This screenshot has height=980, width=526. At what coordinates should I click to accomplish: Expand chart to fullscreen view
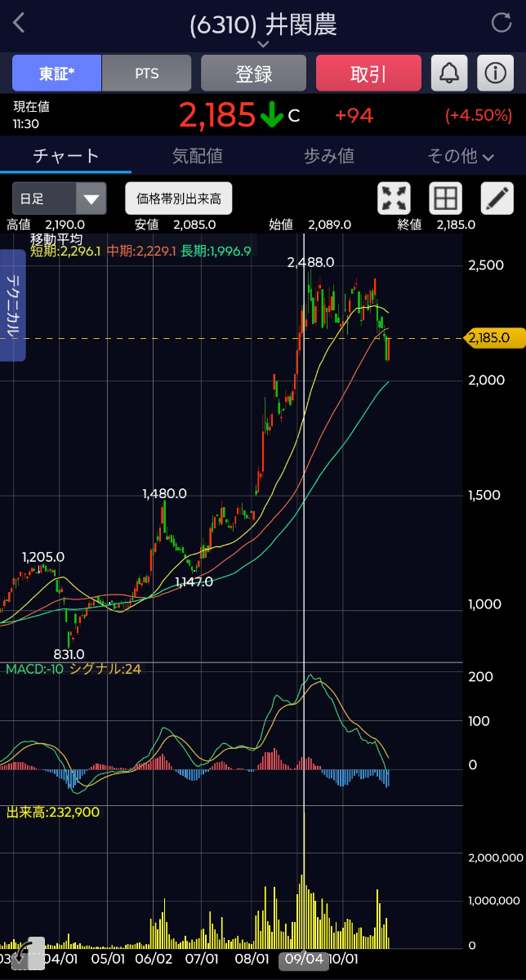click(394, 198)
